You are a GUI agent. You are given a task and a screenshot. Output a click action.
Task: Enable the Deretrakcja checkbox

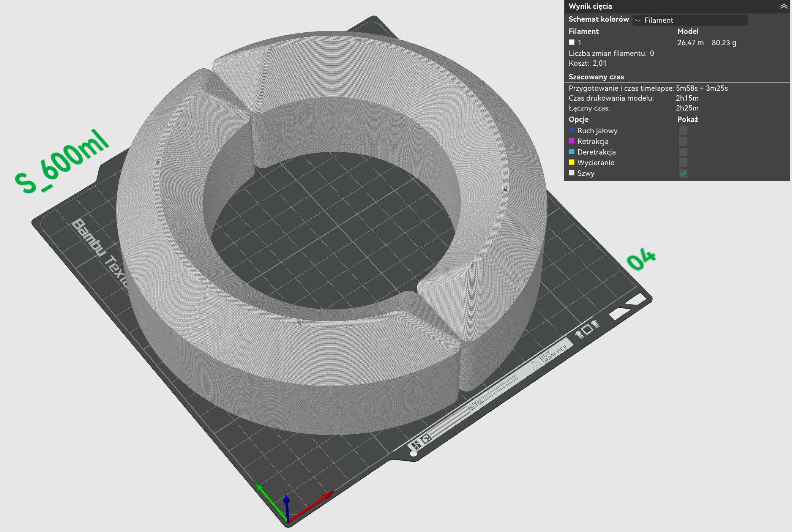(x=683, y=152)
